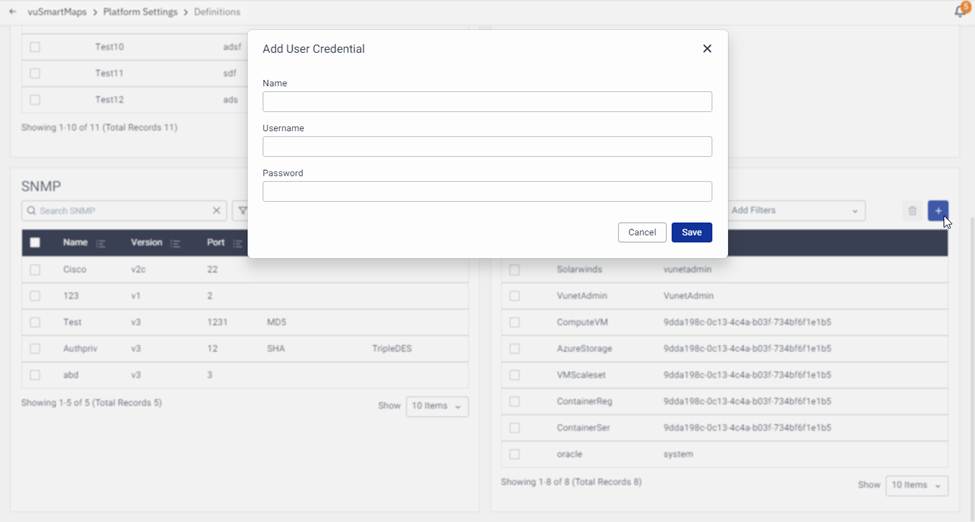Tick the checkbox for Test11 row
The image size is (975, 522).
(x=35, y=73)
